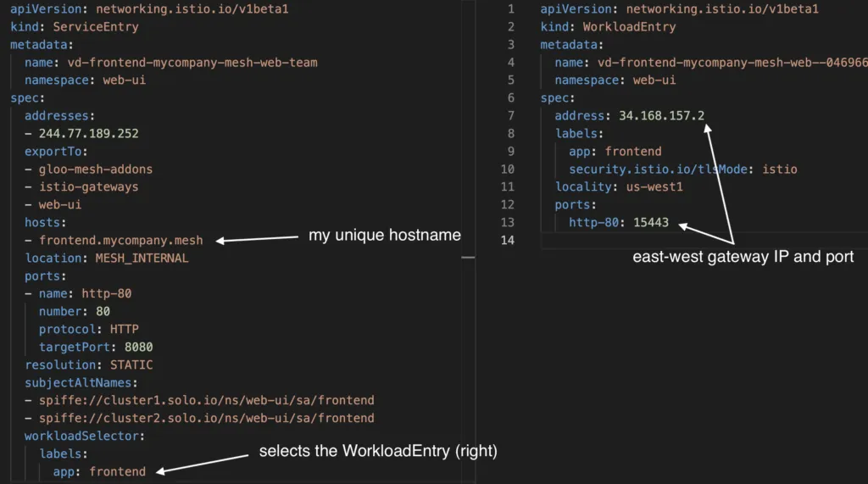Click the 'protocol: HTTP' line
The image size is (868, 484).
[88, 329]
